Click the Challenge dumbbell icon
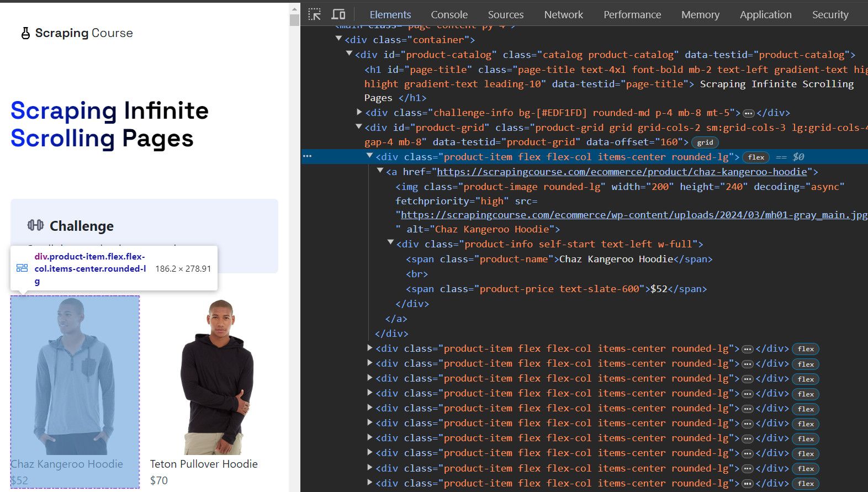Viewport: 868px width, 492px height. 35,225
